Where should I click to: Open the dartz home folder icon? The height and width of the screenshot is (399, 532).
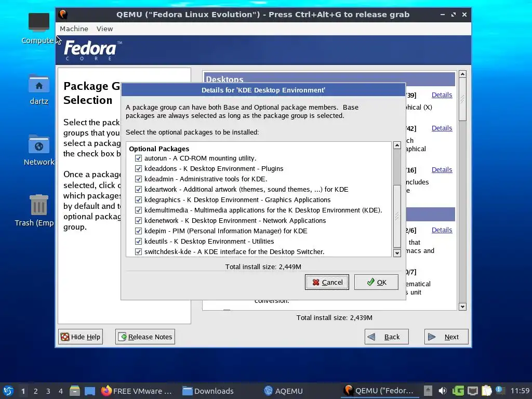[x=39, y=89]
